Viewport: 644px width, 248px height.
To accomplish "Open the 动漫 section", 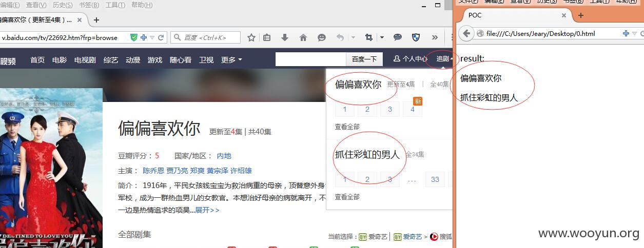I will 133,59.
